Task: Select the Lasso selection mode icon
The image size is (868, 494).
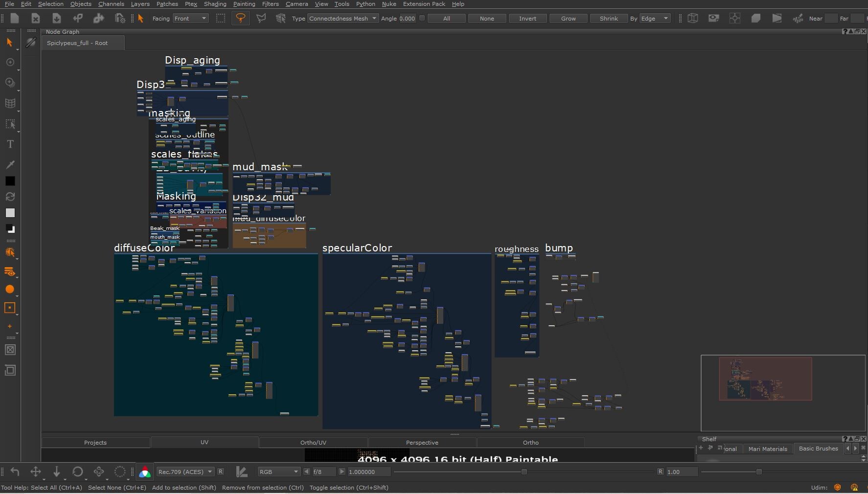Action: click(240, 18)
